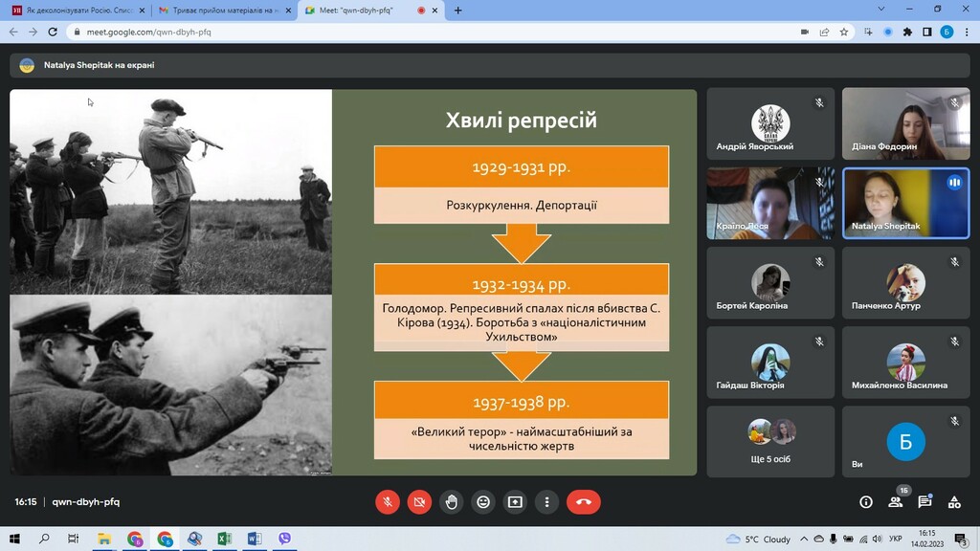Leave the call with the red hang-up button
Screen dimensions: 980x551
click(584, 501)
